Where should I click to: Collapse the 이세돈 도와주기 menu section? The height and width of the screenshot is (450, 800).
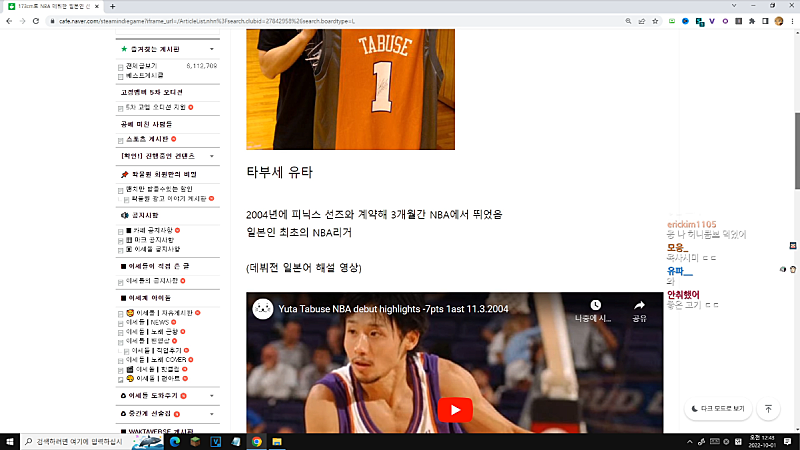click(212, 396)
